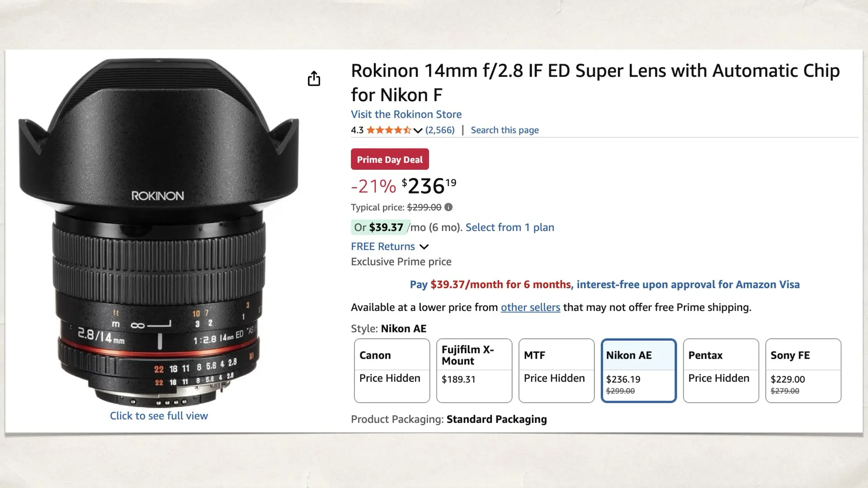Click the share icon
Viewport: 868px width, 488px height.
point(314,78)
